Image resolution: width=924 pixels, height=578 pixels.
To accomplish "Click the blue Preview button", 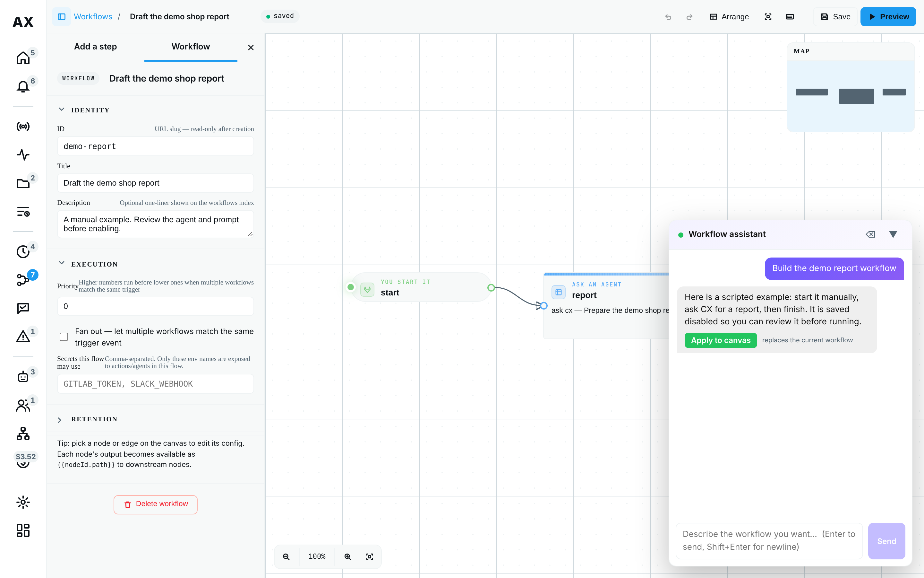I will [888, 17].
